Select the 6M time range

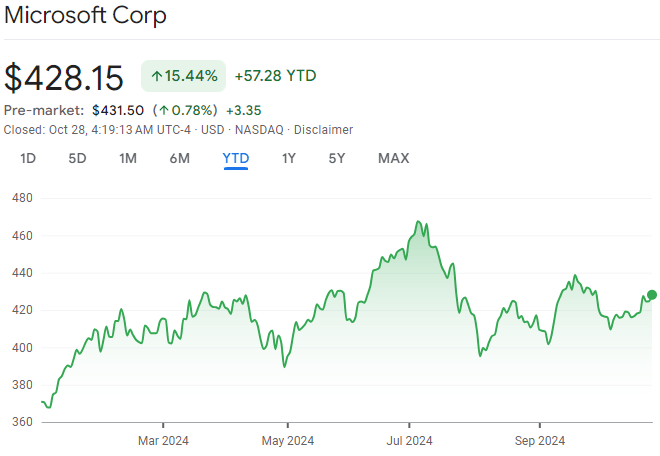click(x=180, y=158)
